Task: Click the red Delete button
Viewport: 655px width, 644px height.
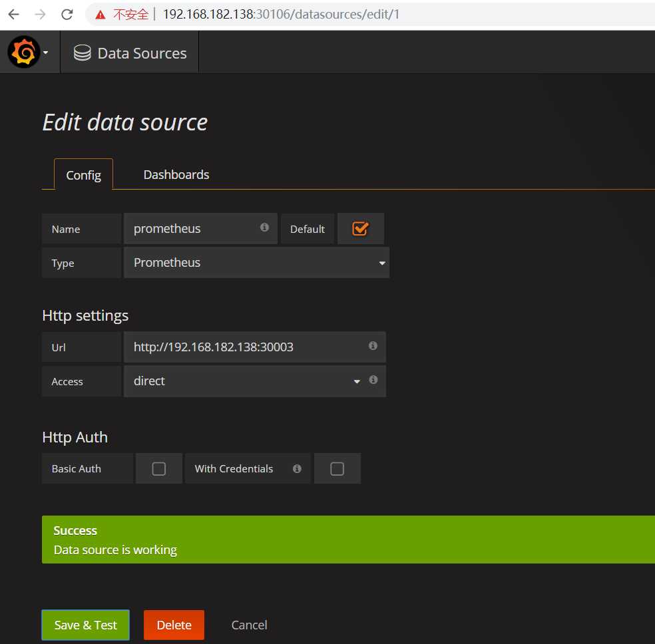Action: 174,625
